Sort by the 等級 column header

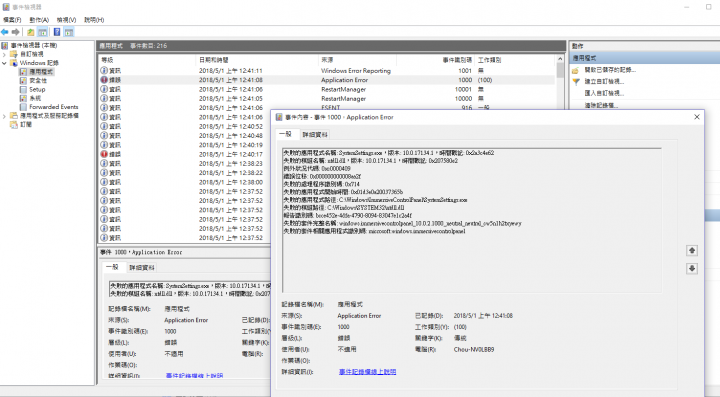pos(147,60)
